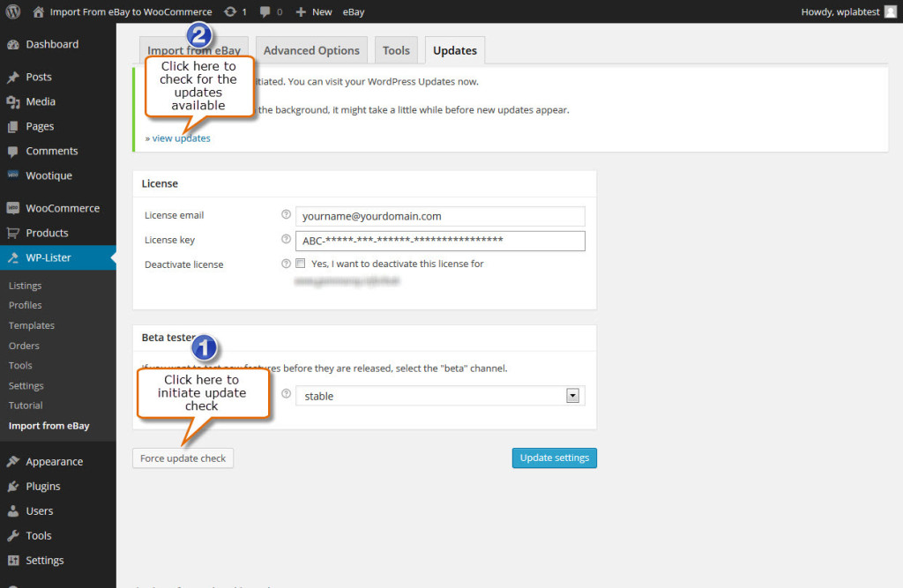The image size is (903, 588).
Task: Open Howdy, wplabtest account link
Action: coord(840,11)
